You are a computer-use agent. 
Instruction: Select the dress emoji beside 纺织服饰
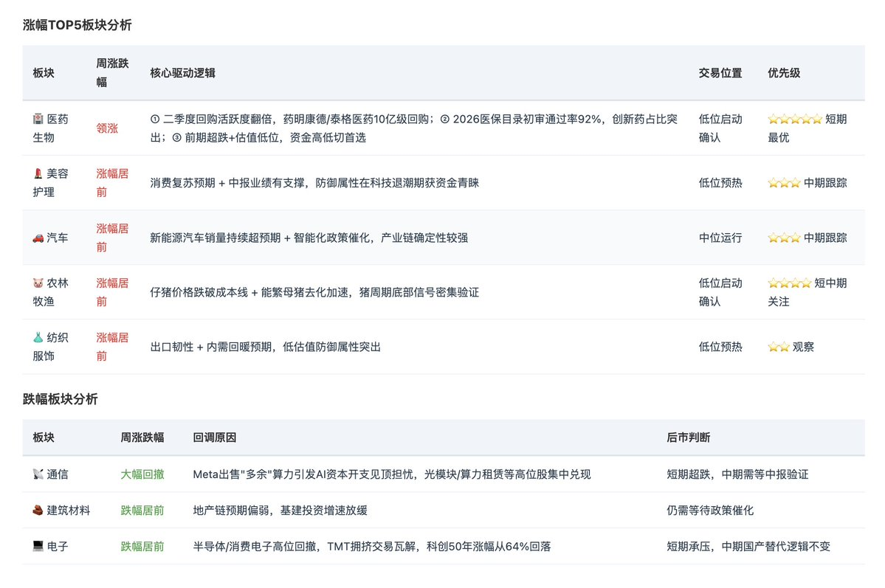click(38, 337)
